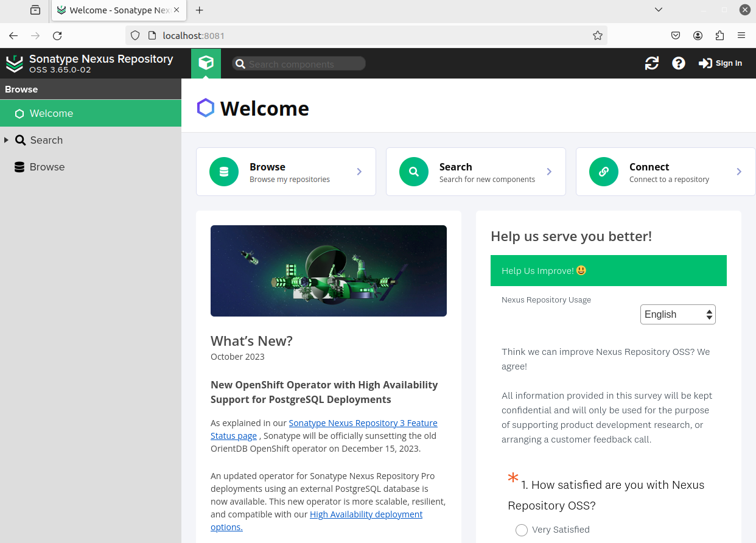
Task: Open the Firefox View icon in tab bar
Action: (x=35, y=10)
